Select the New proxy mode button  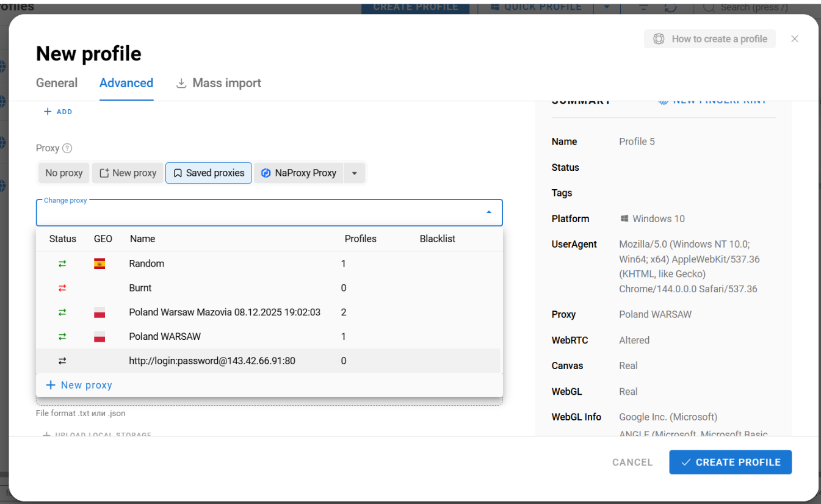[x=128, y=173]
